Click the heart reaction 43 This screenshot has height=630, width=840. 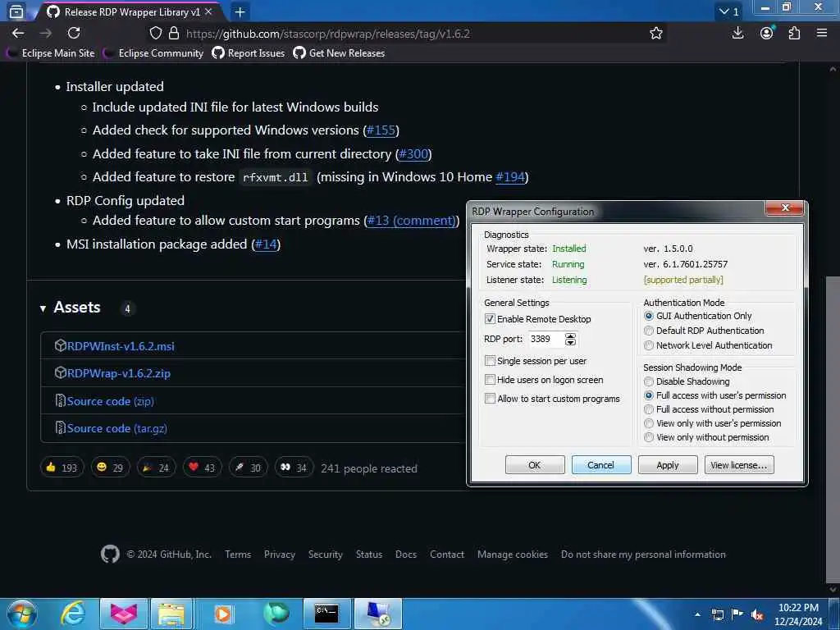tap(202, 468)
